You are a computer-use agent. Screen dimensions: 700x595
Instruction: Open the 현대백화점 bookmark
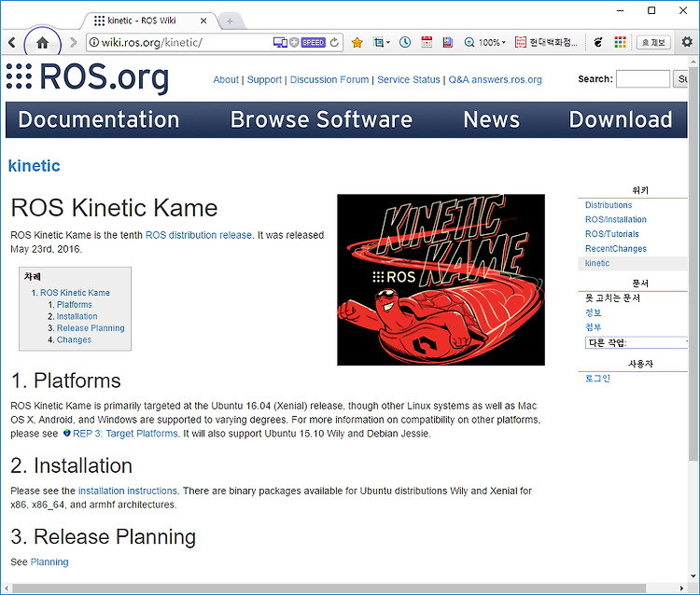(546, 42)
